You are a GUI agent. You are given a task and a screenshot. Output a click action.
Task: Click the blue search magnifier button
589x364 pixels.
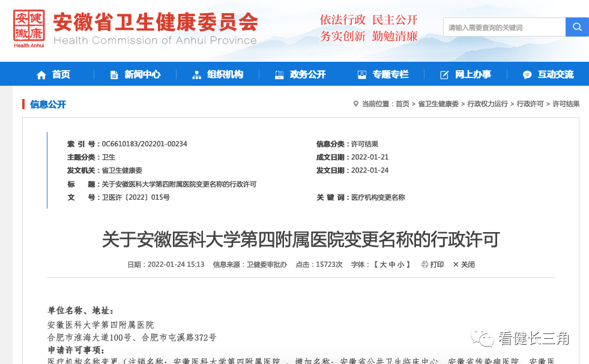(x=577, y=27)
